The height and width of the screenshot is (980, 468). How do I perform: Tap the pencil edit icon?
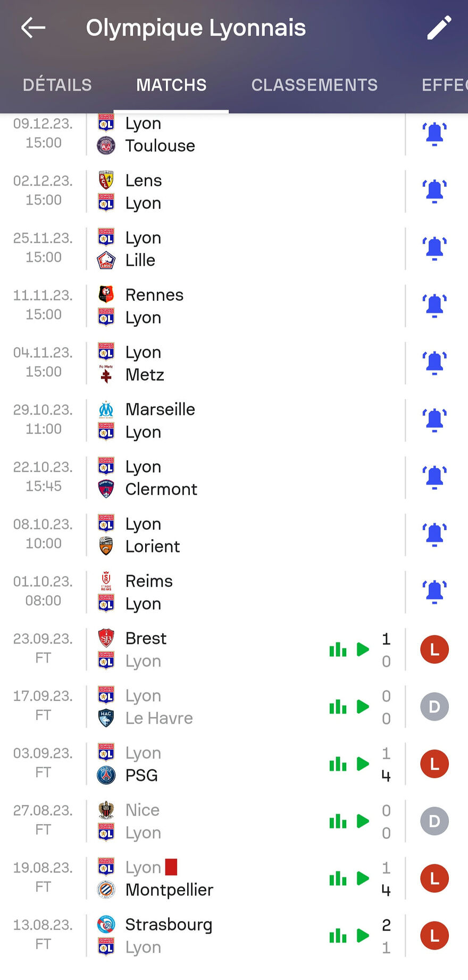click(x=439, y=28)
